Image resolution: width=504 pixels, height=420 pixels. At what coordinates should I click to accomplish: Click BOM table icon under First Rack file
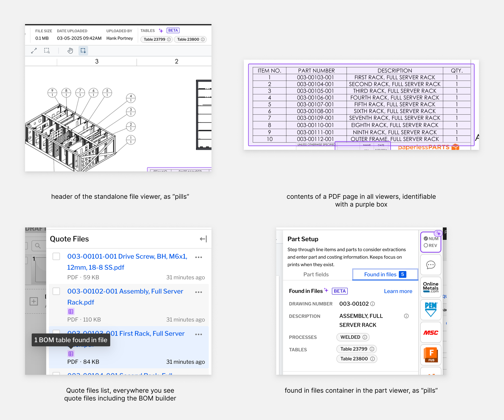pyautogui.click(x=71, y=354)
